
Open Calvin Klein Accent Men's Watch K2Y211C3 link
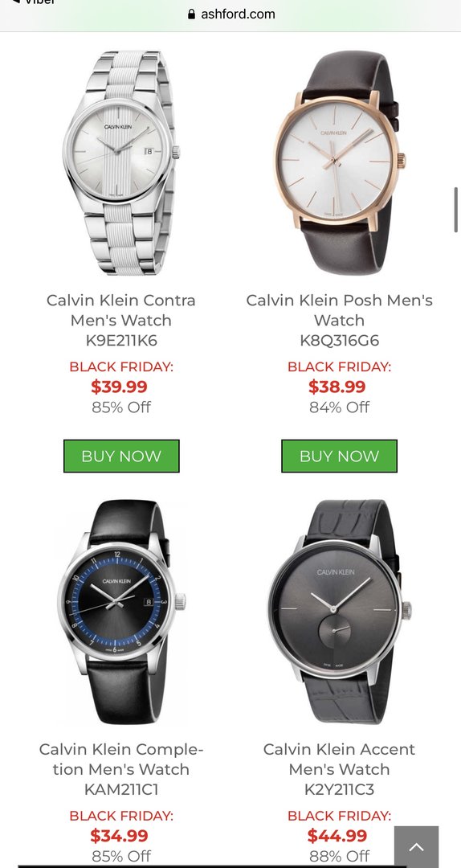click(x=339, y=769)
